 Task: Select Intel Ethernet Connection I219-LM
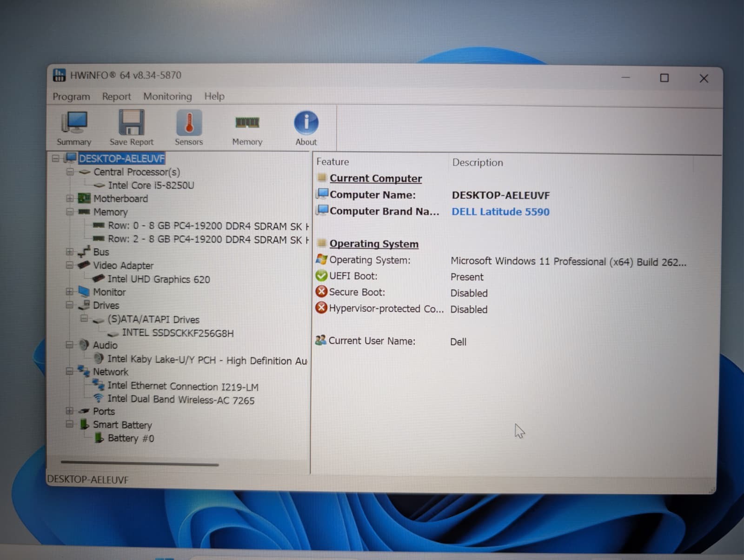(183, 386)
